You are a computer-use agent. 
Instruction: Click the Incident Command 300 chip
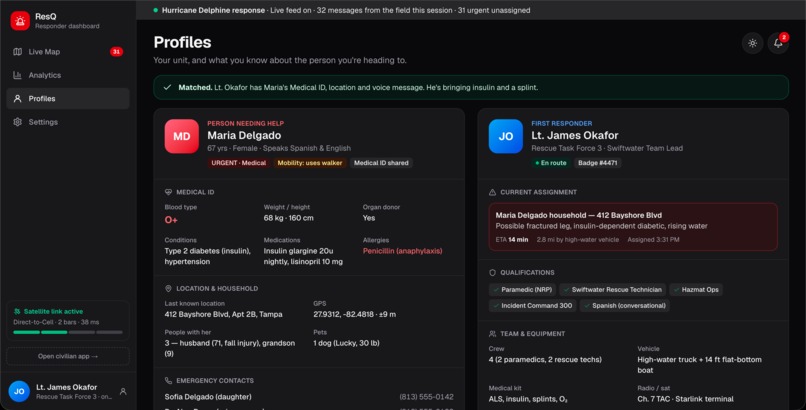[x=533, y=306]
